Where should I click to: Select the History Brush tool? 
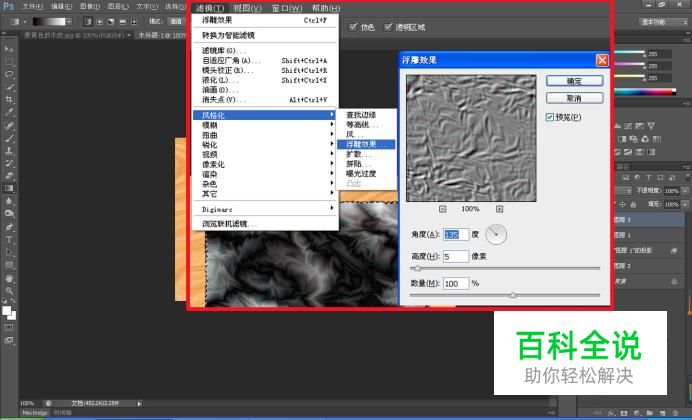click(9, 163)
